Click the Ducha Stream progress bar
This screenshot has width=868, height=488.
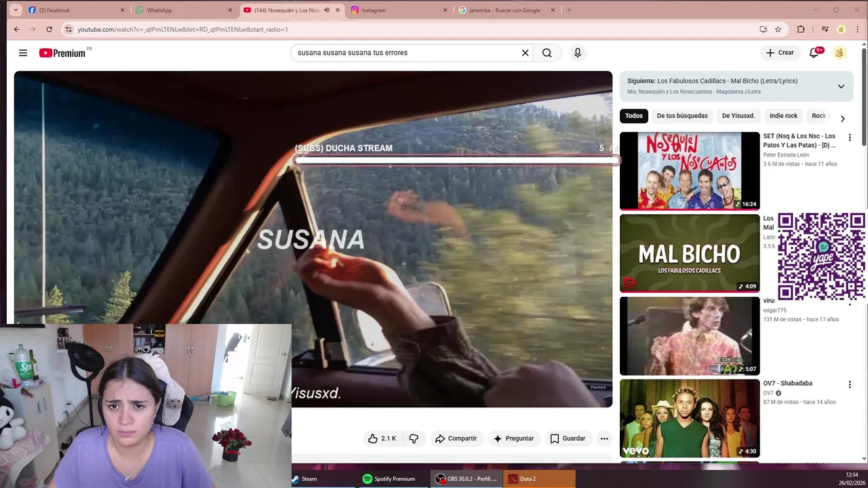pyautogui.click(x=457, y=161)
